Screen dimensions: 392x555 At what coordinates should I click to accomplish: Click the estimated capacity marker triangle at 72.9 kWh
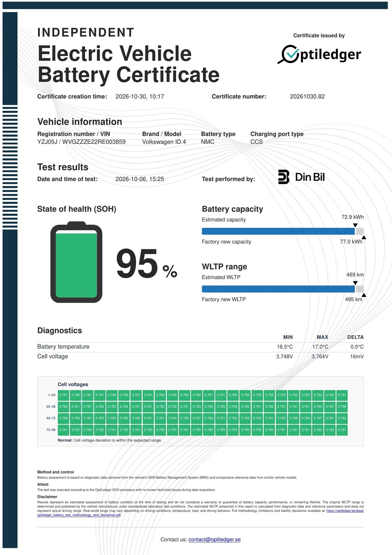[355, 225]
